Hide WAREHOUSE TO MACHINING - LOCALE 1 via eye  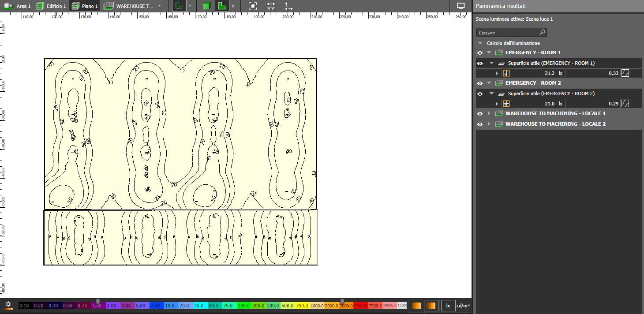click(x=480, y=113)
